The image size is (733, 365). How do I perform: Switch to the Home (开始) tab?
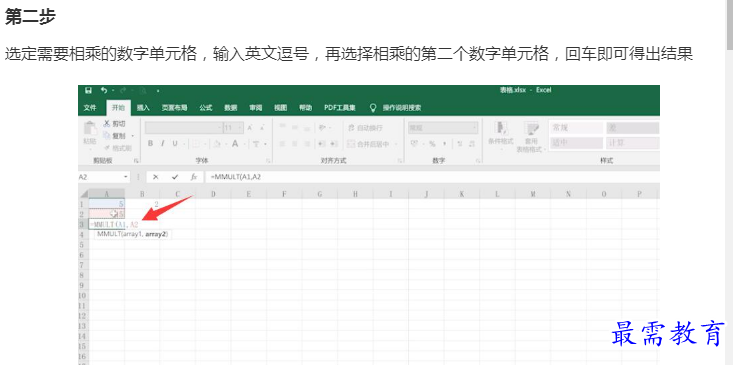tap(118, 108)
